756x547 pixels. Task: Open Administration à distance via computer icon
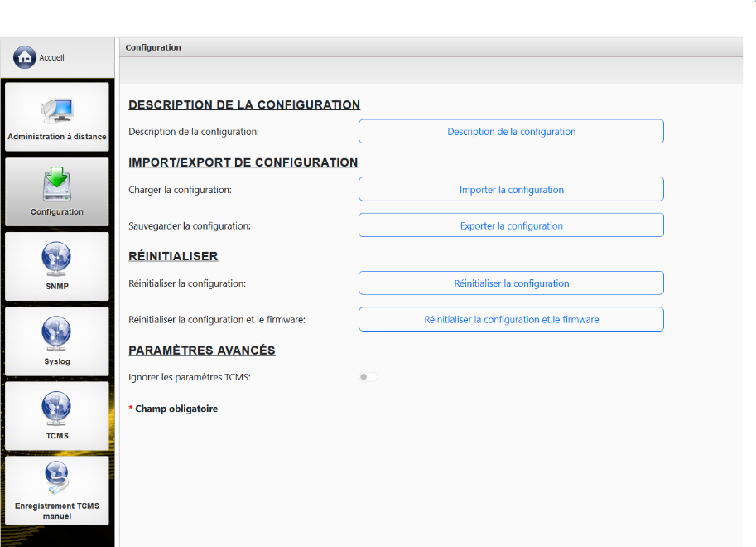57,110
